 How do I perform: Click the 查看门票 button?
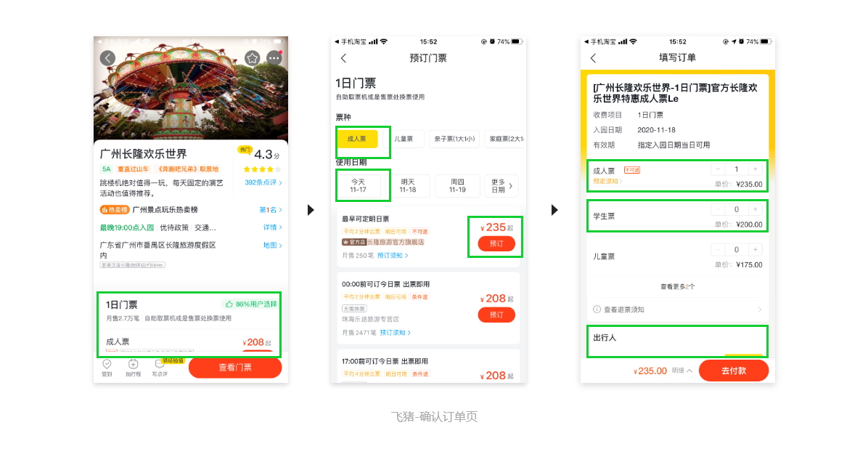[x=235, y=368]
